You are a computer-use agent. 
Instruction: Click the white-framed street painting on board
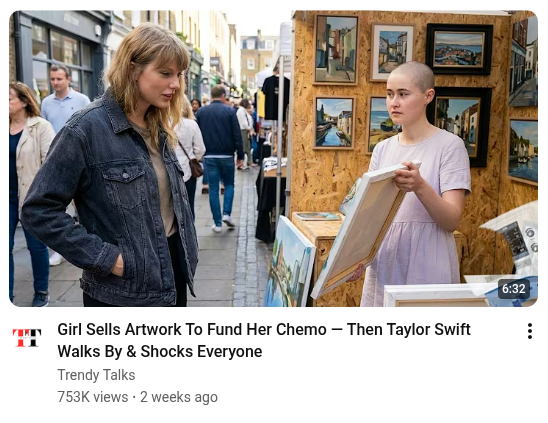[x=392, y=52]
